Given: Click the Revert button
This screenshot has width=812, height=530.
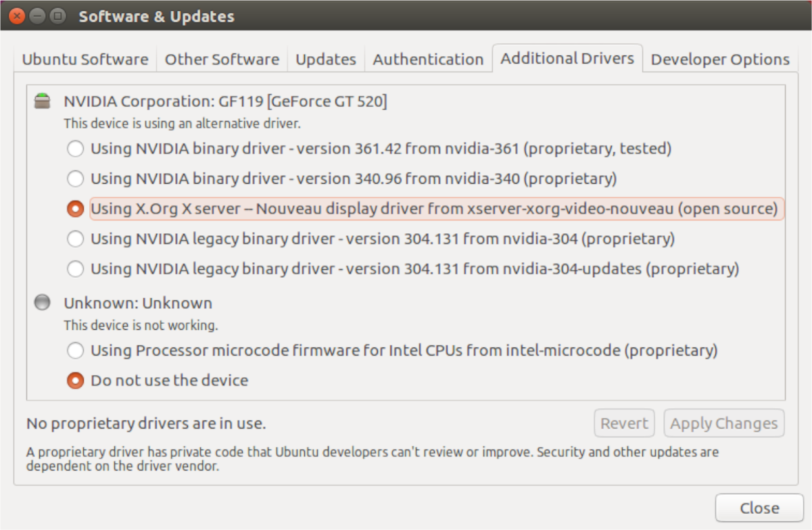Looking at the screenshot, I should (624, 423).
